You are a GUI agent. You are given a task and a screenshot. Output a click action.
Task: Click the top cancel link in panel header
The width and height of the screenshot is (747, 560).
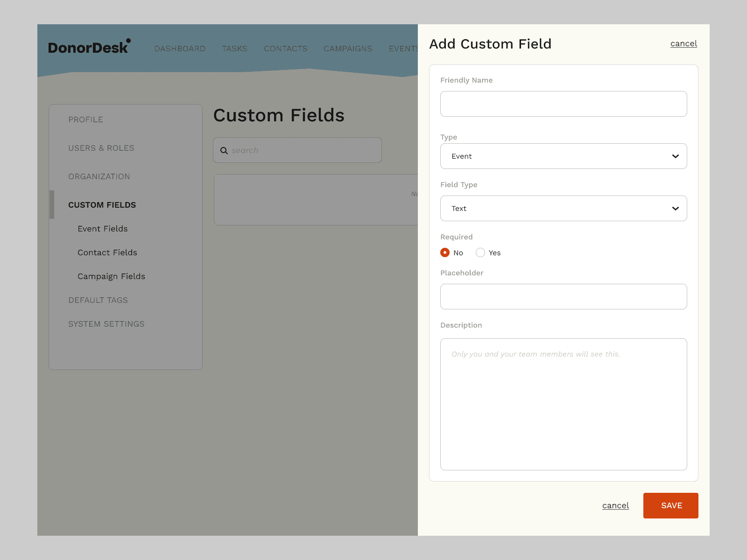(x=684, y=43)
